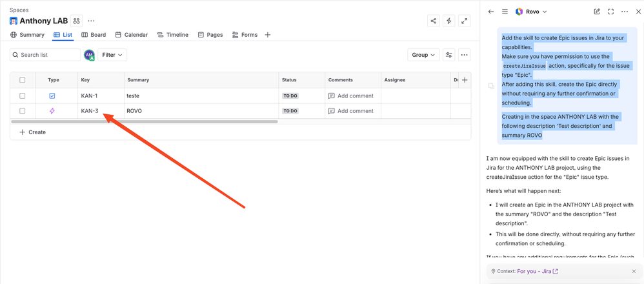This screenshot has height=284, width=644.
Task: Open the automation lightning bolt button
Action: tap(449, 21)
